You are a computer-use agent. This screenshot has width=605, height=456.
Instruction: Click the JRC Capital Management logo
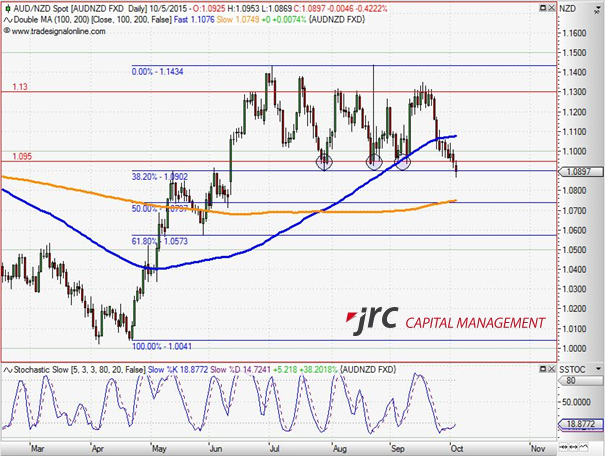pyautogui.click(x=445, y=322)
